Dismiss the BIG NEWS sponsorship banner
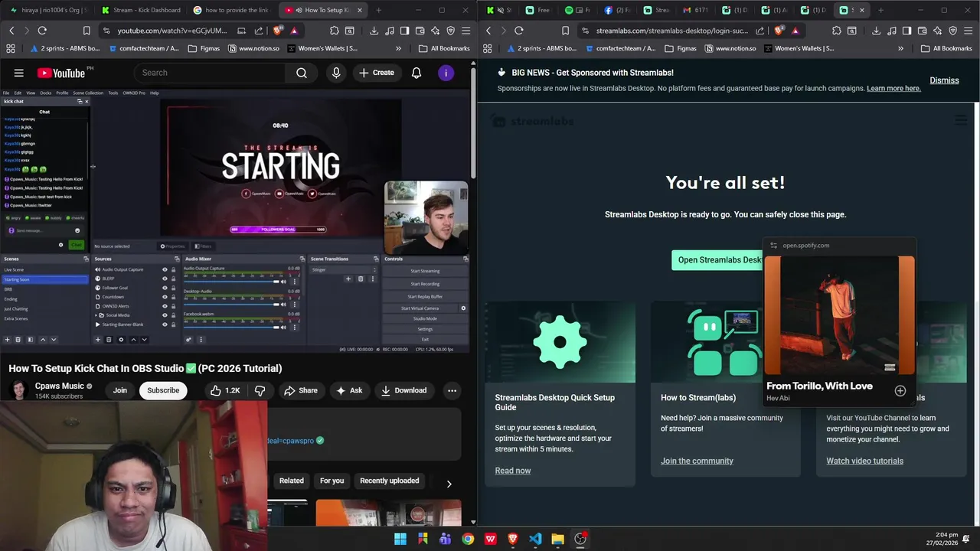Viewport: 980px width, 551px height. [x=944, y=80]
